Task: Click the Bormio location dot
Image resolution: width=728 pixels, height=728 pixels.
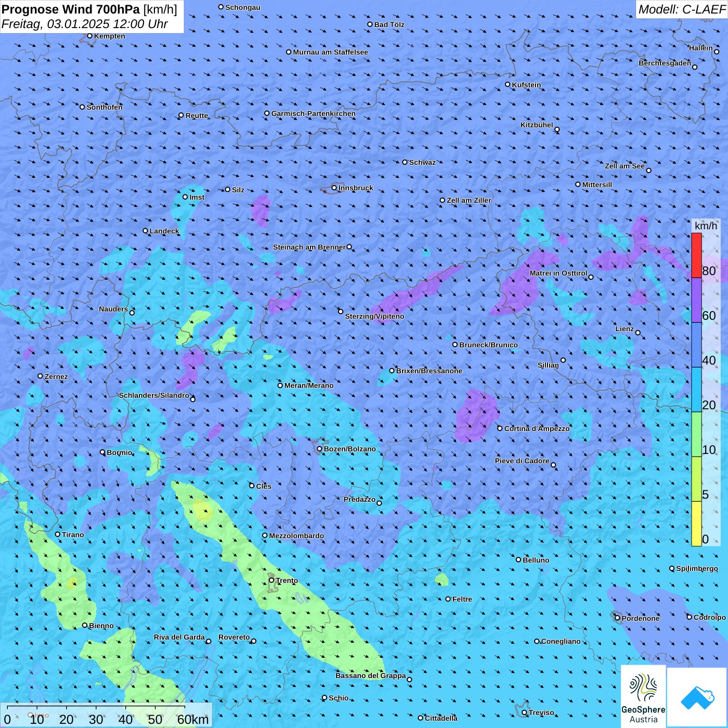Action: click(102, 452)
